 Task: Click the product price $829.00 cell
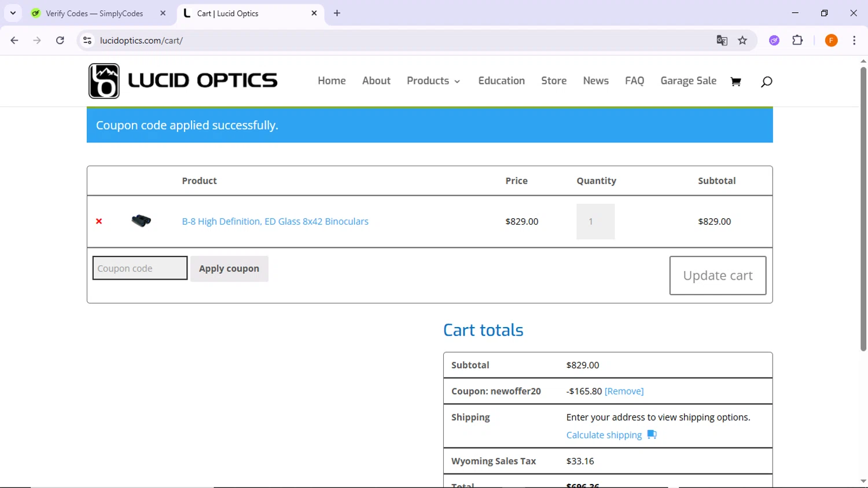tap(521, 221)
